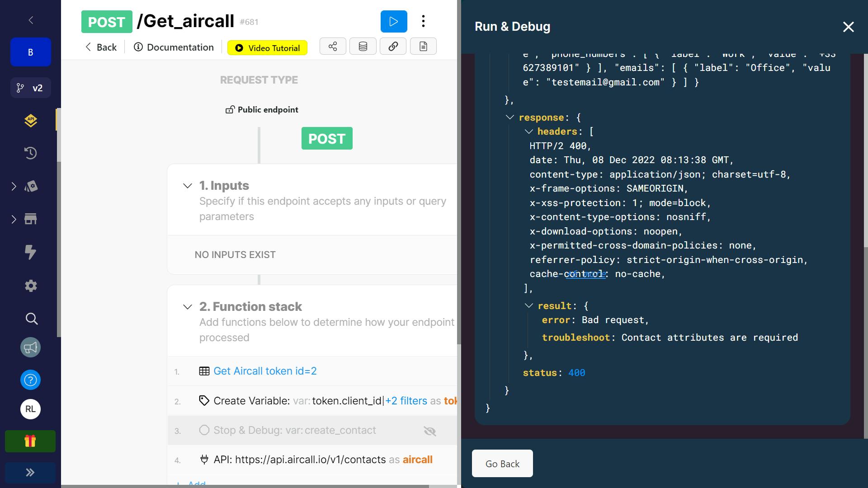Open the API section in sidebar

click(x=30, y=121)
